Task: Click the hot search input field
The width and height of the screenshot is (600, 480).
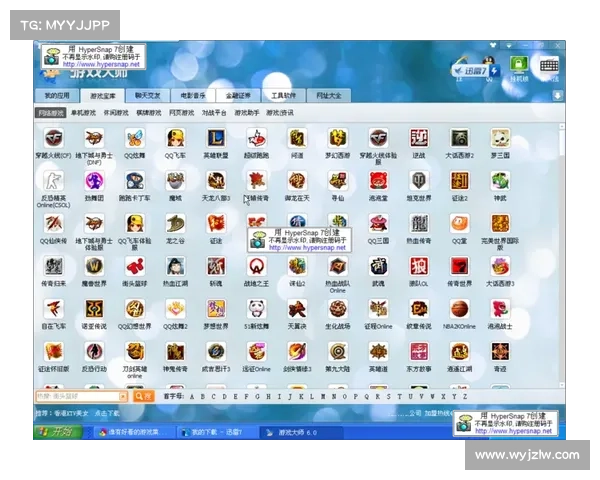Action: pos(77,397)
